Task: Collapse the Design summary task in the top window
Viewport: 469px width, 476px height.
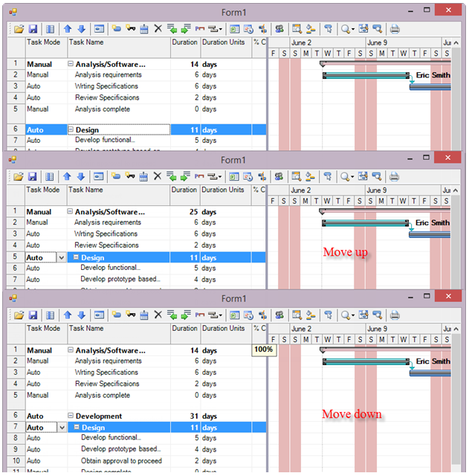Action: (71, 130)
